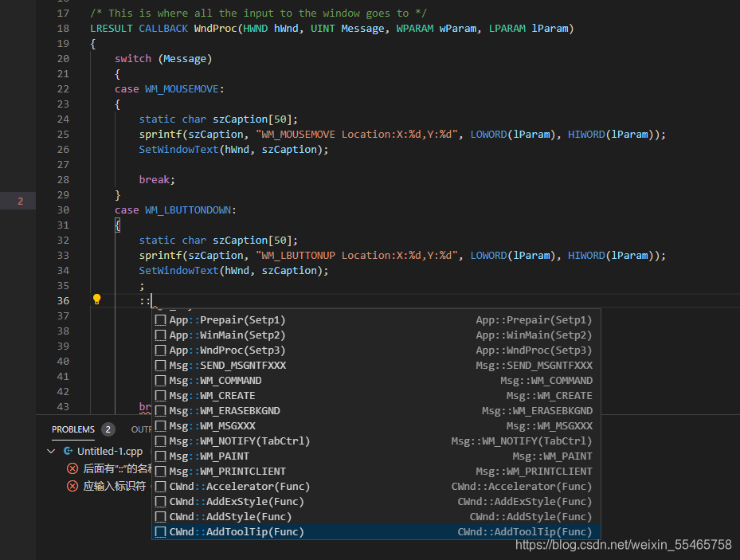The height and width of the screenshot is (560, 740).
Task: Click SetWindowText call on line 26
Action: point(179,150)
